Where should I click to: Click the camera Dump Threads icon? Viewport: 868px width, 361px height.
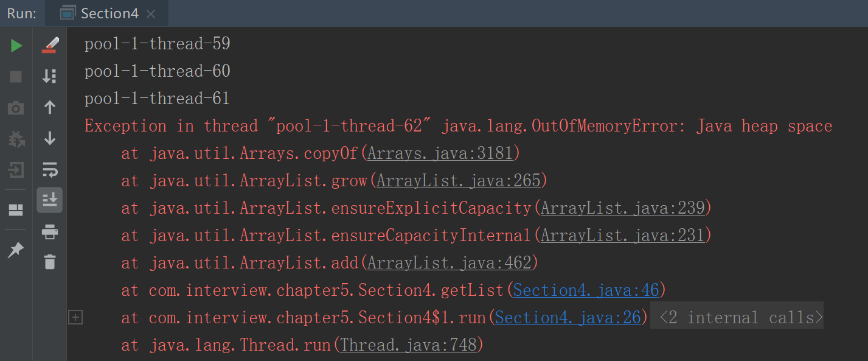(16, 108)
